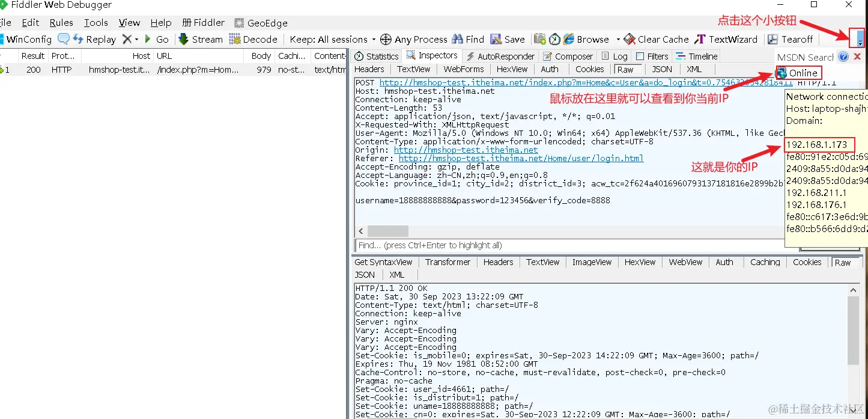
Task: Select request Cookies inspector tab
Action: pyautogui.click(x=590, y=69)
